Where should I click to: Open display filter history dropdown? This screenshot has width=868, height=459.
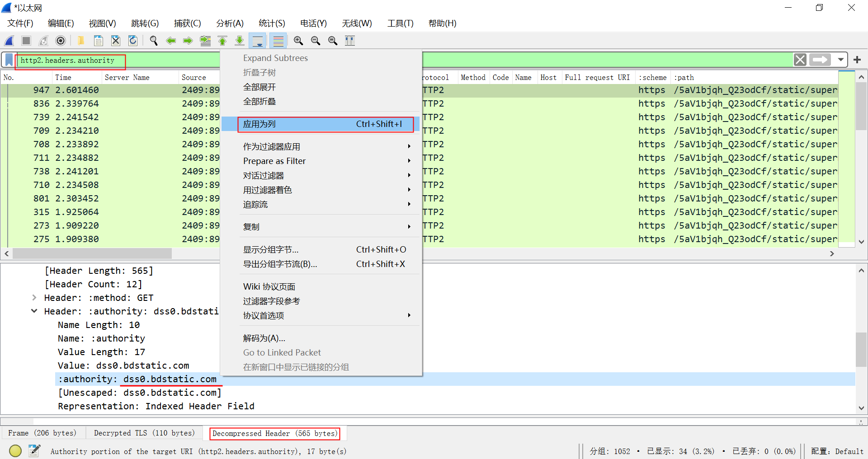tap(840, 60)
